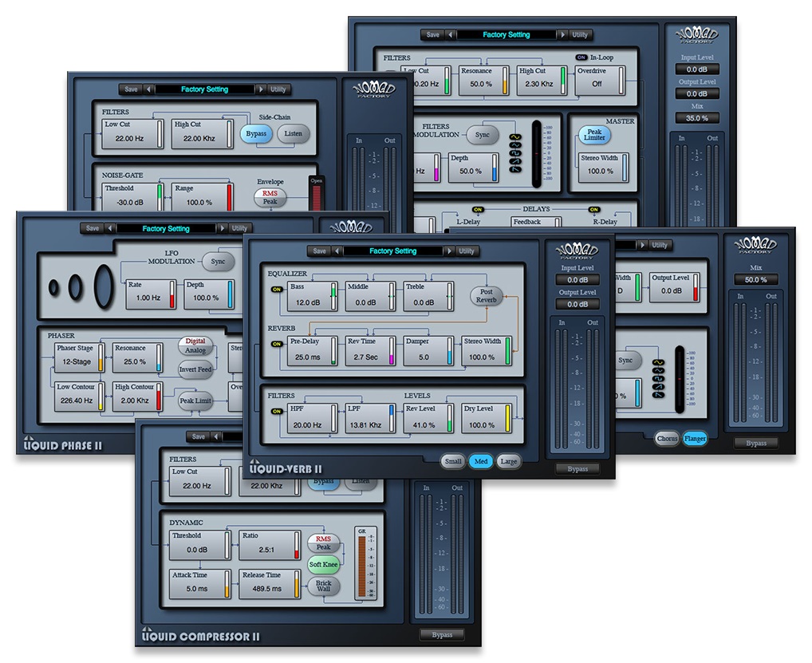The width and height of the screenshot is (812, 663).
Task: Select Med room size in Liquid-Verb II
Action: pyautogui.click(x=480, y=461)
